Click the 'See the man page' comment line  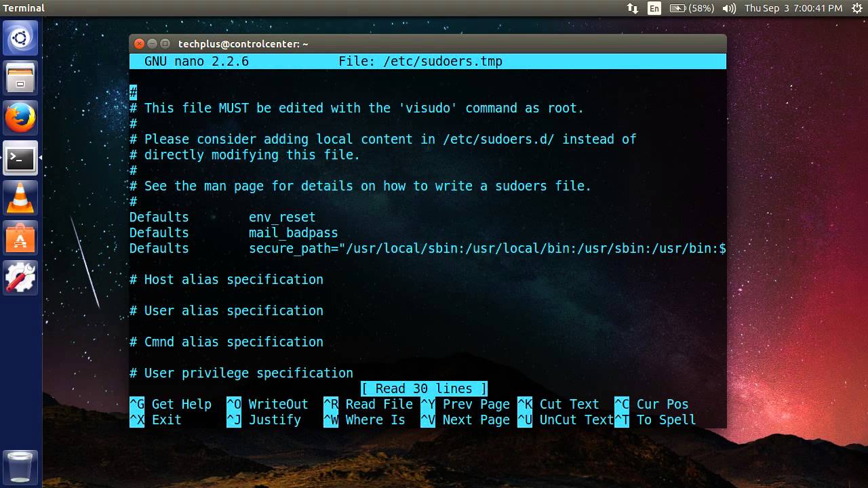pos(361,186)
